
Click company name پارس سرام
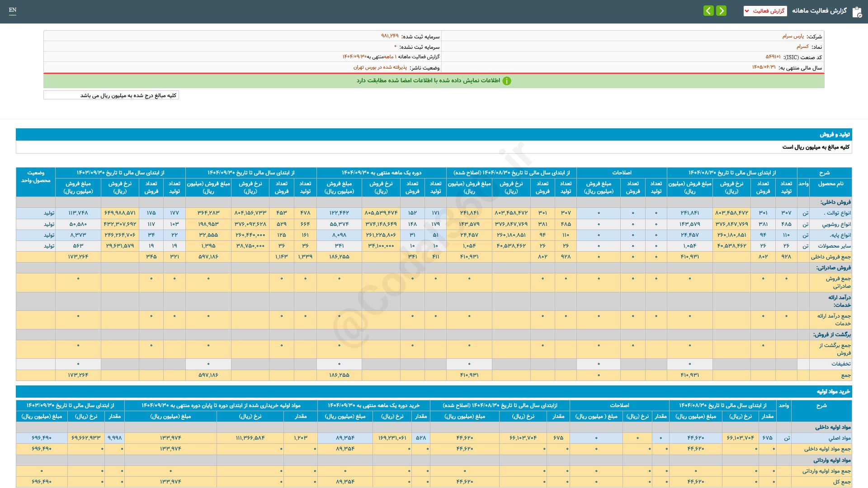793,36
